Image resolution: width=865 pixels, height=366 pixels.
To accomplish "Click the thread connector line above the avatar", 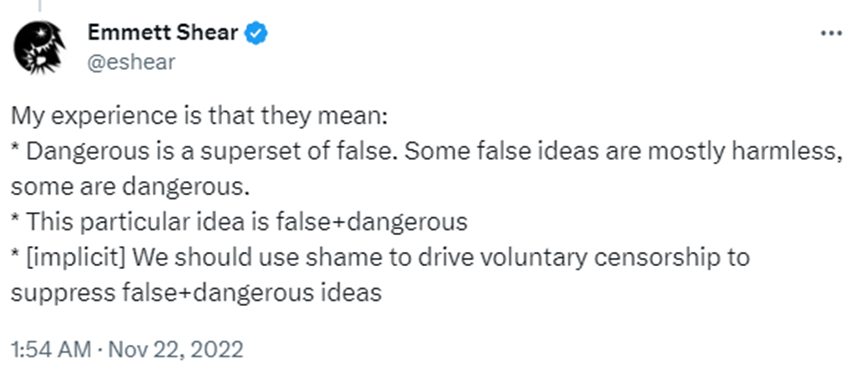I will 40,7.
